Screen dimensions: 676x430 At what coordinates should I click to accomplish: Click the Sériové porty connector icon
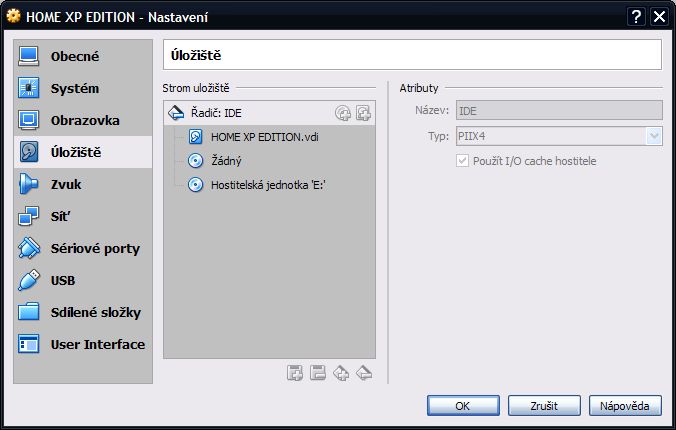tap(29, 248)
